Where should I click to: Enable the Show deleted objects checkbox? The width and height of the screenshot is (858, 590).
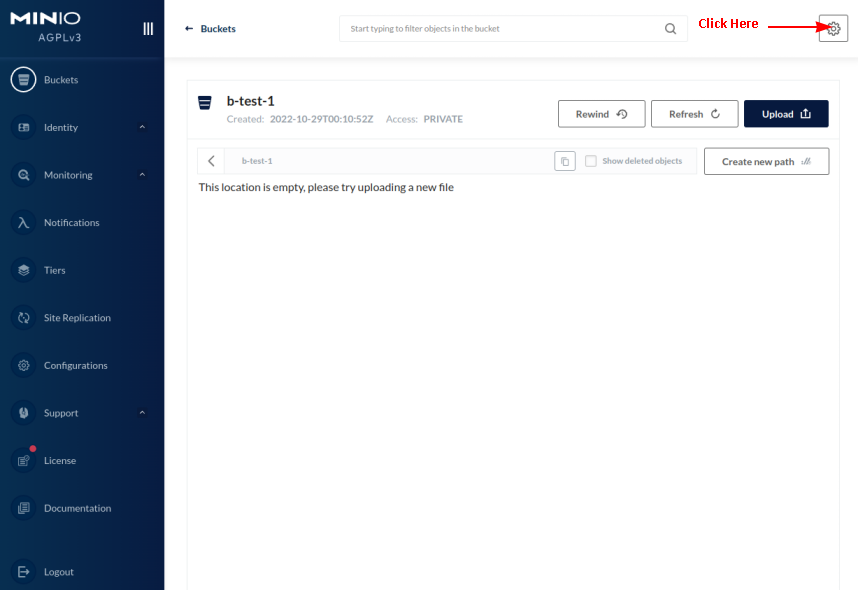point(590,160)
